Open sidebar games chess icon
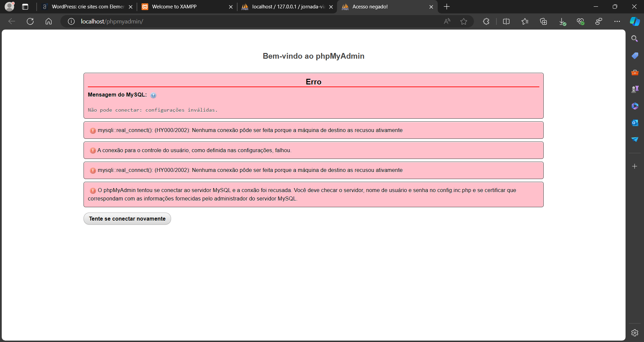 (x=635, y=89)
